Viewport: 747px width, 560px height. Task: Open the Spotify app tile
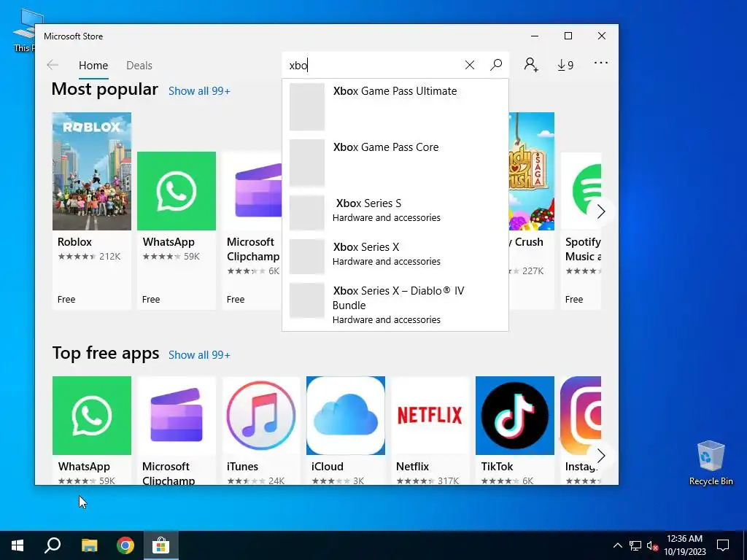581,230
